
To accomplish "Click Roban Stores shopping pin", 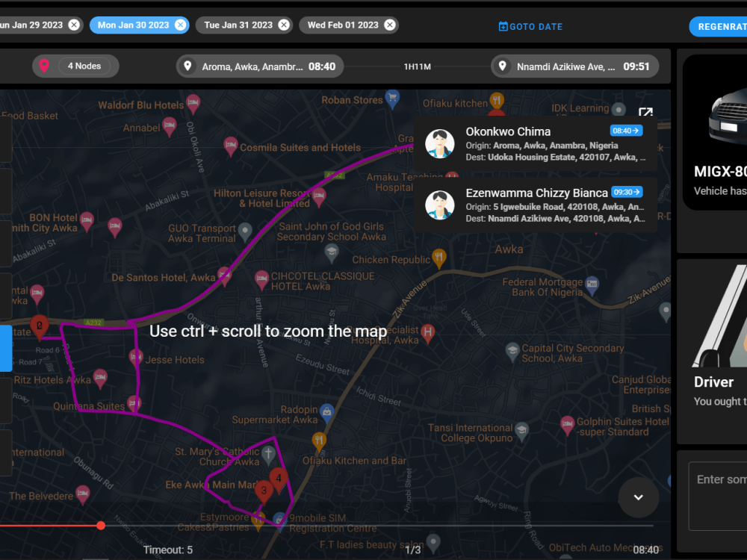I will (x=392, y=99).
